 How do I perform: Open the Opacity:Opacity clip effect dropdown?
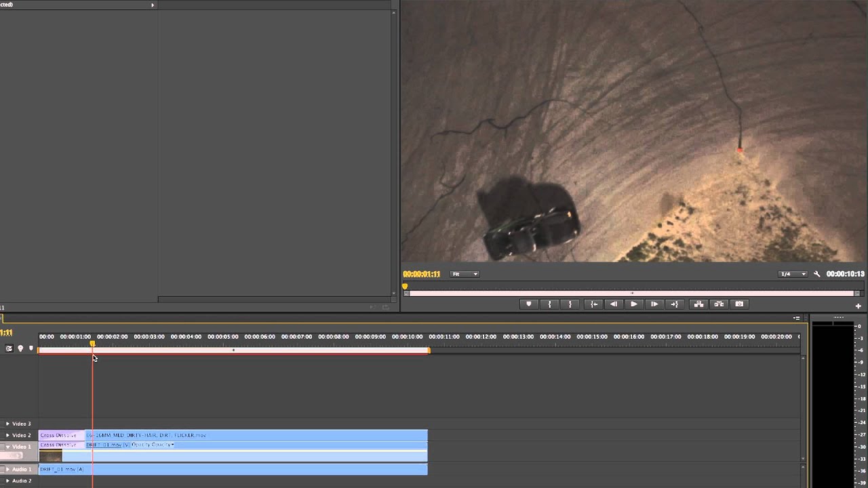click(x=153, y=445)
